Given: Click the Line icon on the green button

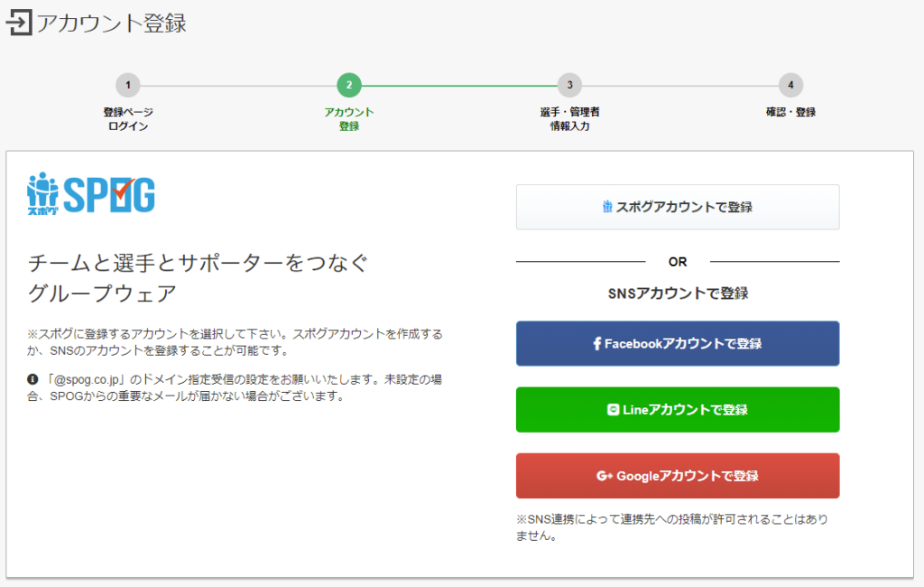Looking at the screenshot, I should click(x=615, y=409).
